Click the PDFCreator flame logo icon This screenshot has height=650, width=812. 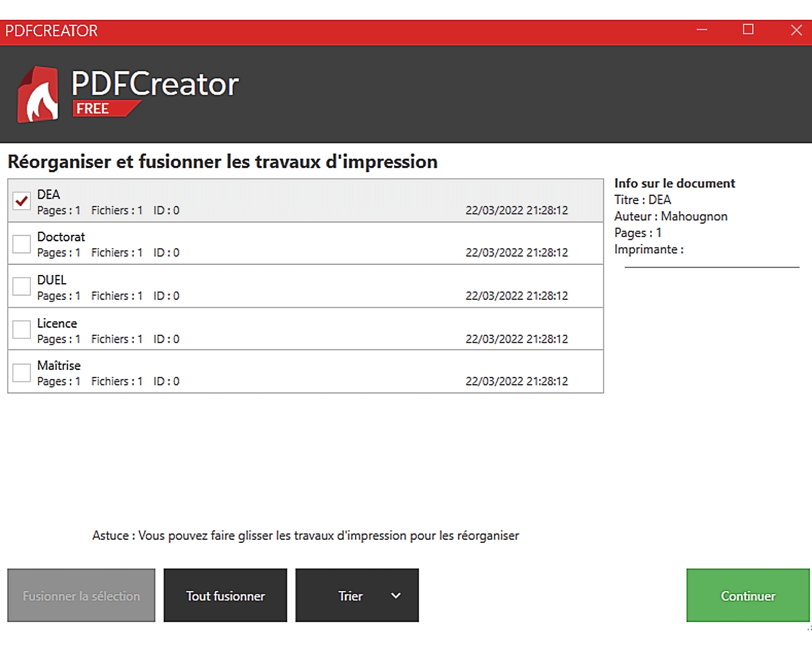pos(38,94)
